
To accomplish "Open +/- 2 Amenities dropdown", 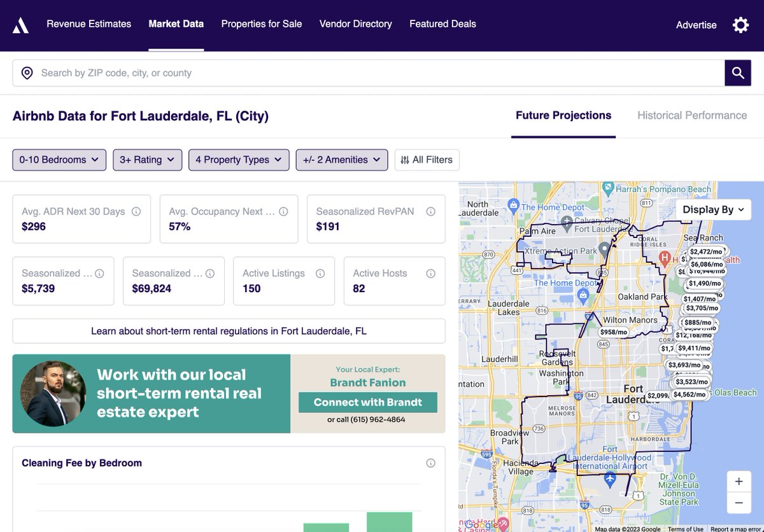I will click(342, 160).
